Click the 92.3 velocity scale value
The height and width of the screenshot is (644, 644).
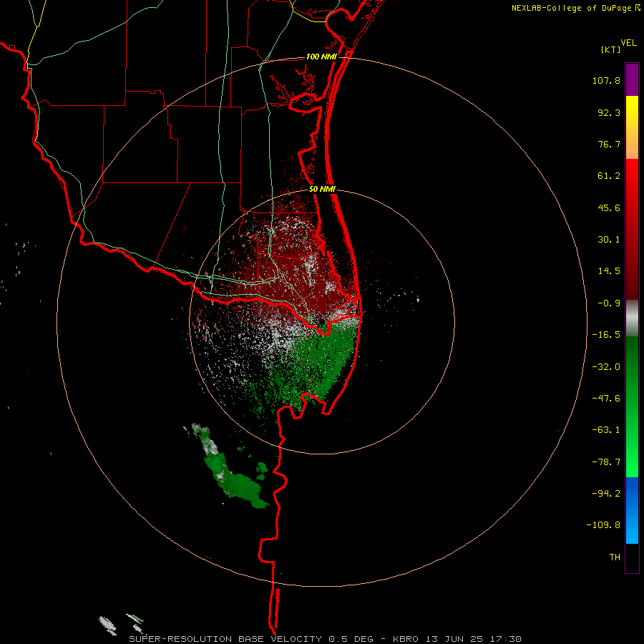pyautogui.click(x=609, y=112)
